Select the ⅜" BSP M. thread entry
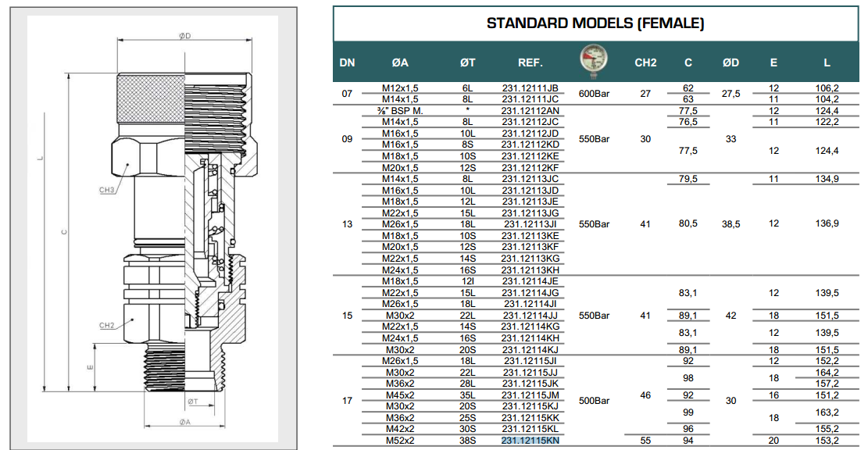This screenshot has width=868, height=450. click(400, 111)
